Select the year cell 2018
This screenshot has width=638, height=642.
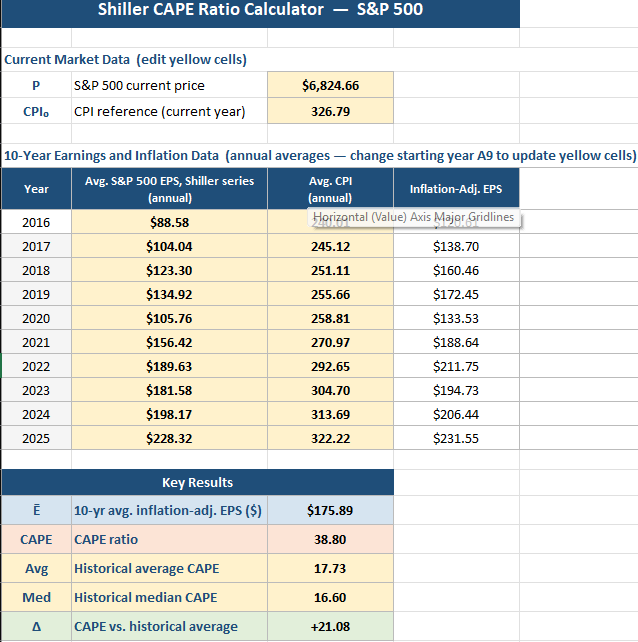click(36, 270)
